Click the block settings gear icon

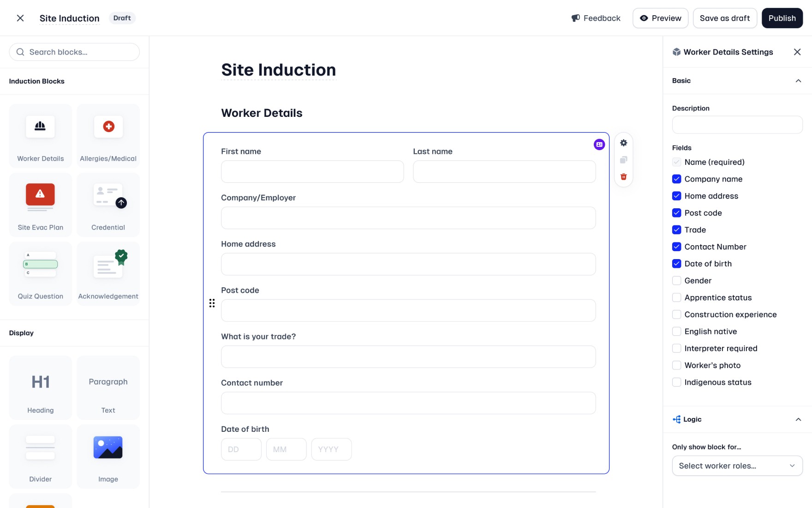click(x=623, y=143)
